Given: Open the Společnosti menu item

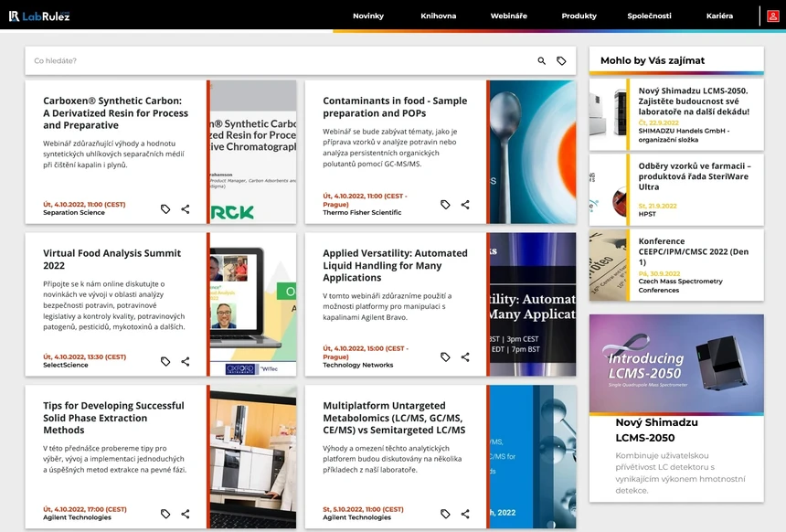Looking at the screenshot, I should [649, 16].
